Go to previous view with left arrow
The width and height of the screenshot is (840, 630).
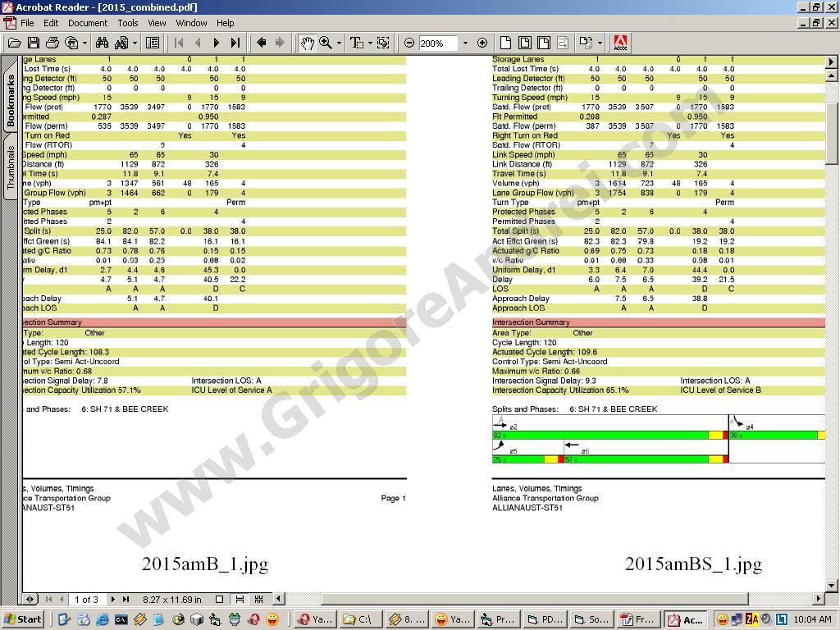(x=262, y=43)
